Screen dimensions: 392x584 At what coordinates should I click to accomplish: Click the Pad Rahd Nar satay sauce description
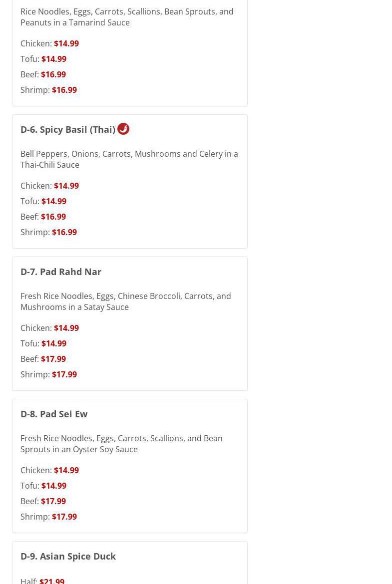125,301
